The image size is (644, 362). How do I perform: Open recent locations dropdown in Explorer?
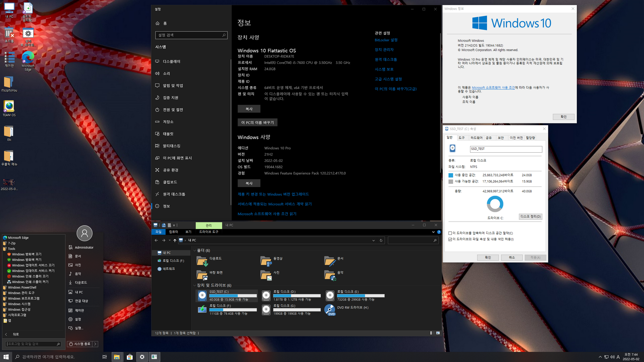[x=170, y=240]
